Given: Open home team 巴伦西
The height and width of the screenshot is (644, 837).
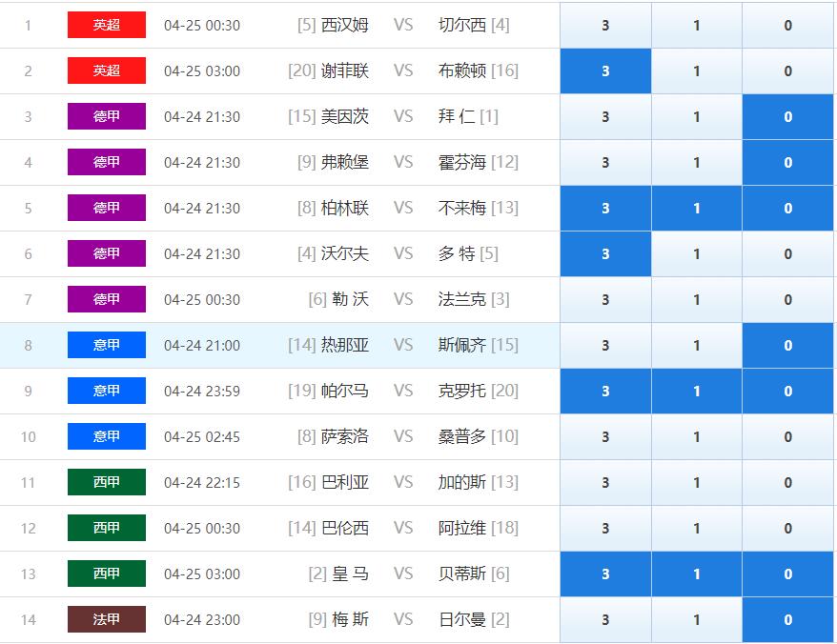Looking at the screenshot, I should tap(345, 528).
